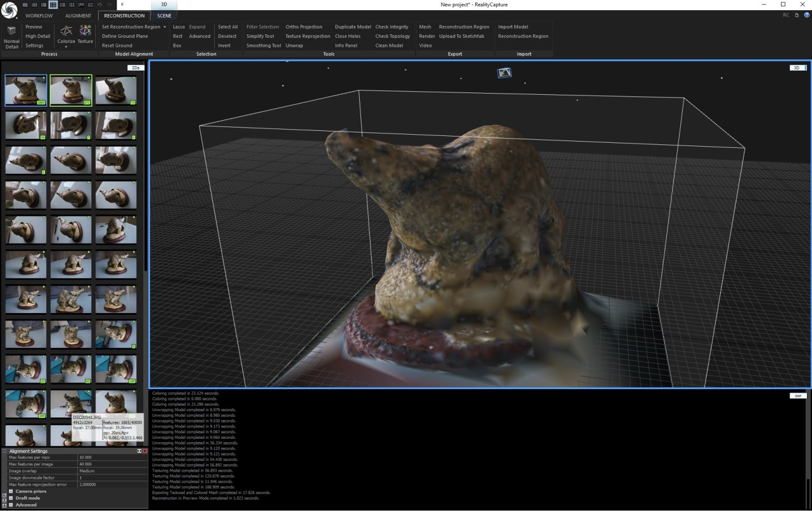This screenshot has width=812, height=511.
Task: Select the 3D contextual tab in title bar
Action: coord(164,5)
